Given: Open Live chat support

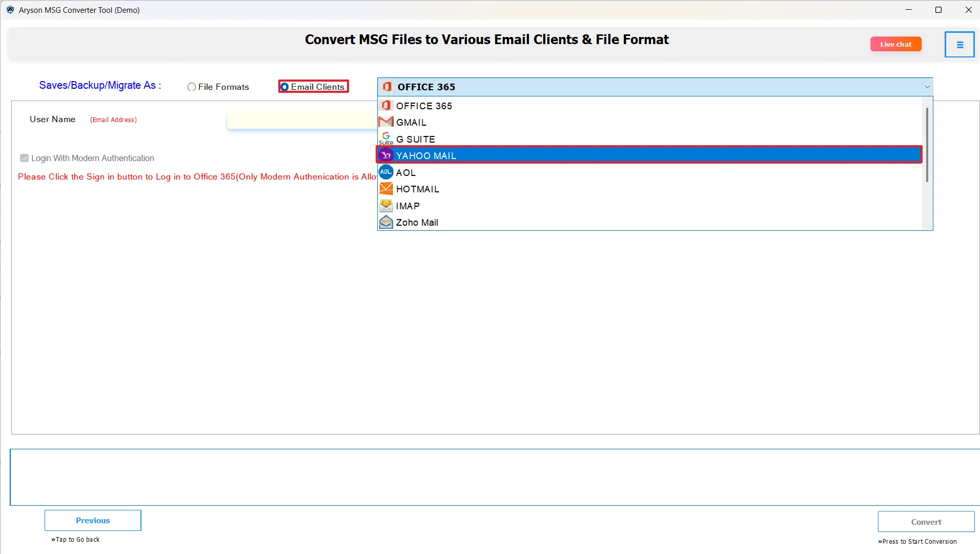Looking at the screenshot, I should 895,44.
